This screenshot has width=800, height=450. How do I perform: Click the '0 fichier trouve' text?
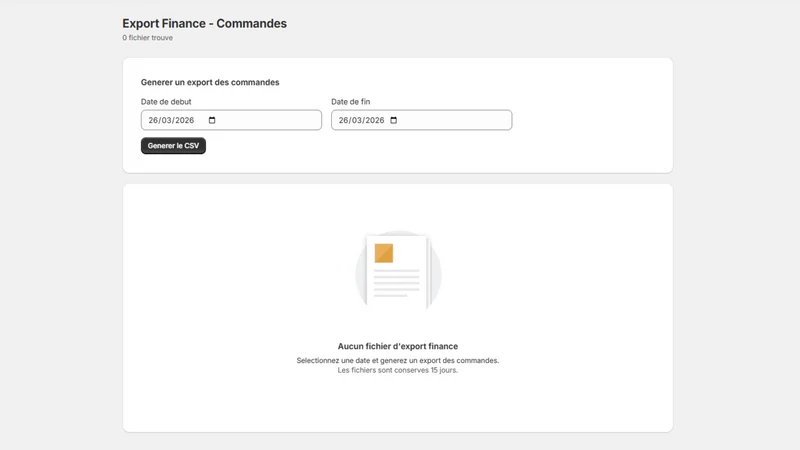tap(147, 38)
